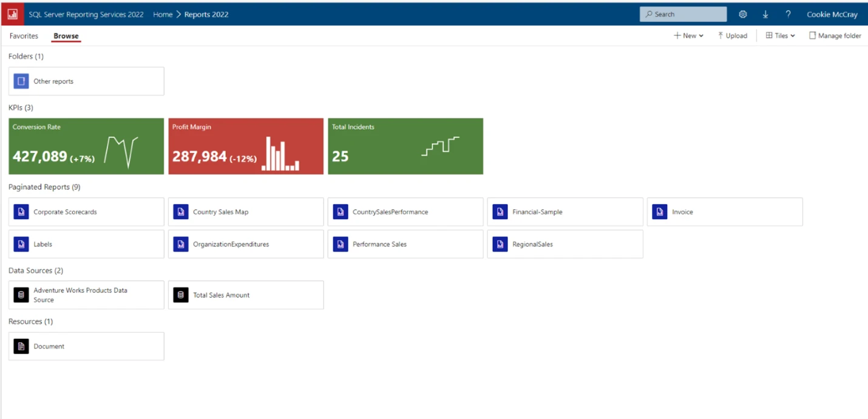Click the Financial-Sample report file icon
Image resolution: width=868 pixels, height=419 pixels.
coord(500,211)
